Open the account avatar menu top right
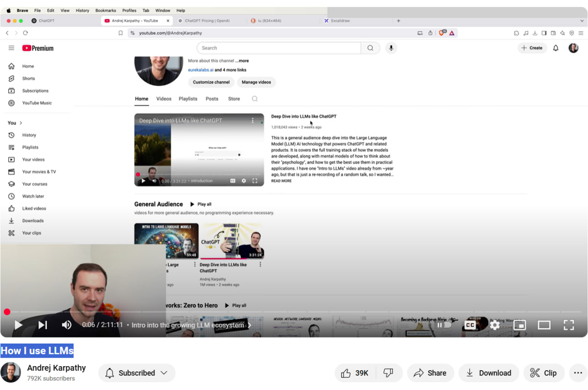The width and height of the screenshot is (588, 390). [573, 48]
